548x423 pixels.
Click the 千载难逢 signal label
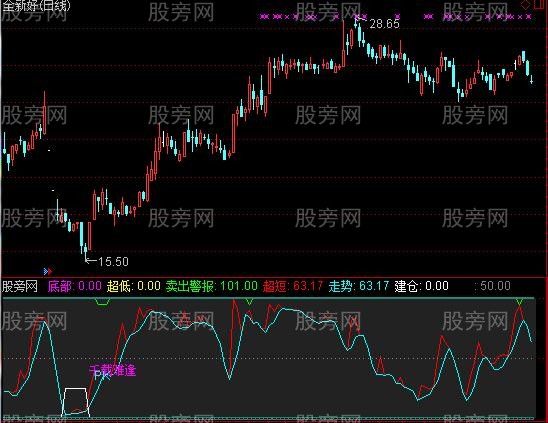(113, 371)
